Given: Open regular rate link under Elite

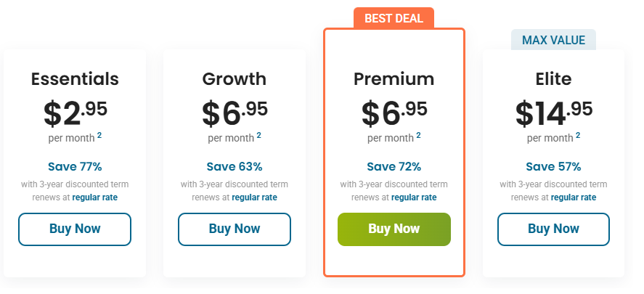Looking at the screenshot, I should click(574, 197).
